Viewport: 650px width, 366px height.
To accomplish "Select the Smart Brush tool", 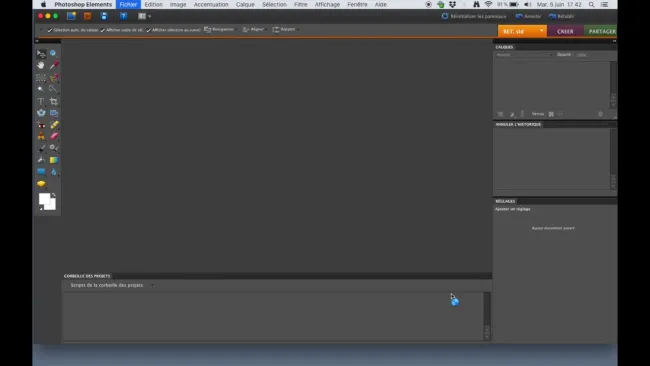I will (54, 148).
